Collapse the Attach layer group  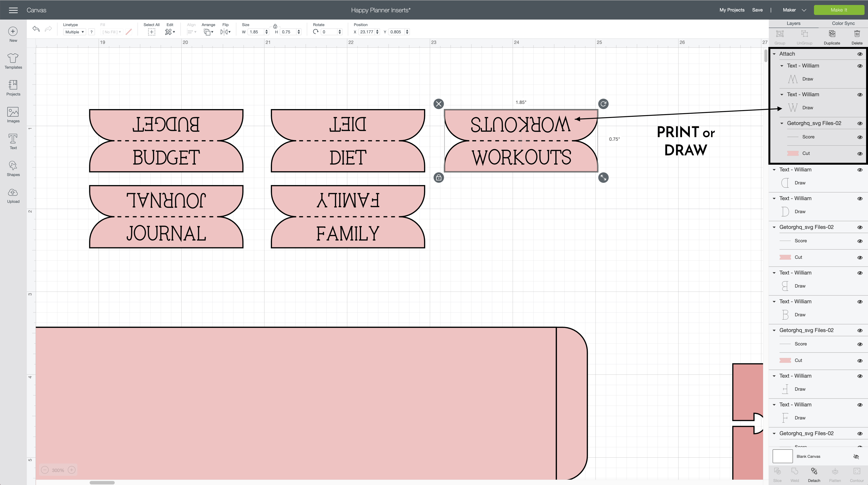774,54
